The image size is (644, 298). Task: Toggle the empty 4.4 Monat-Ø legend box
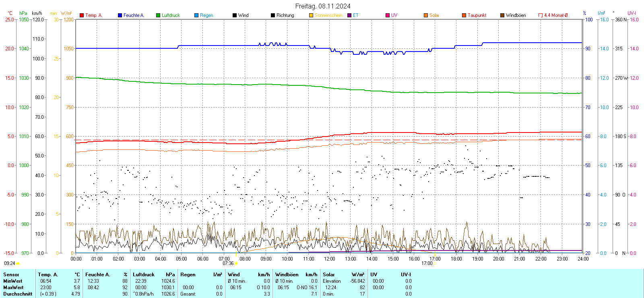click(x=541, y=15)
